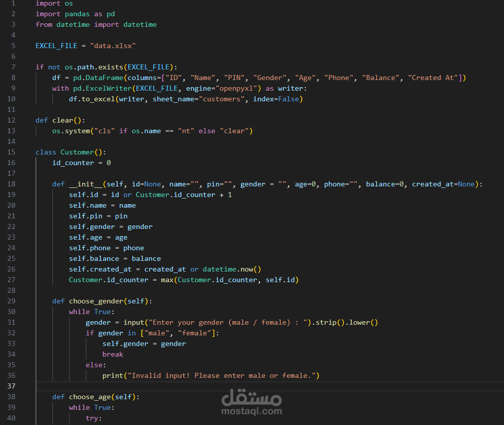This screenshot has width=504, height=425.
Task: Click the "data.xlsx" string literal
Action: (x=113, y=46)
